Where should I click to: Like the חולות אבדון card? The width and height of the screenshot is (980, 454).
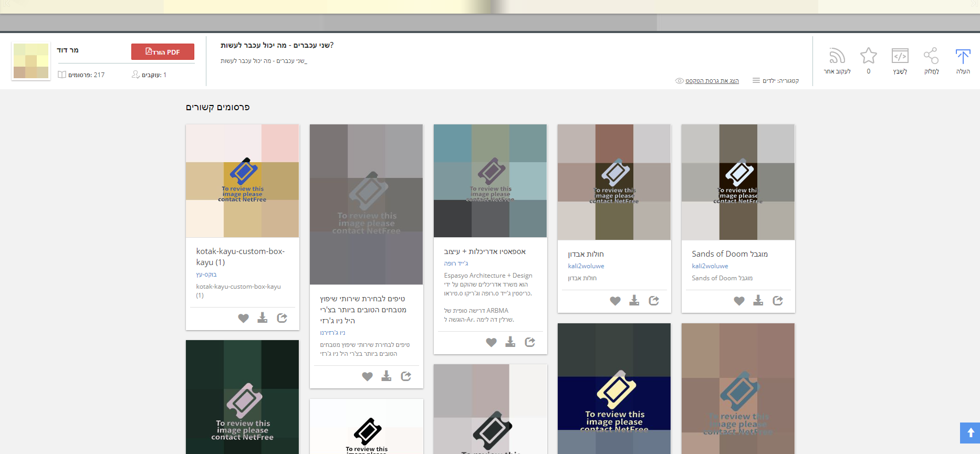(x=615, y=301)
